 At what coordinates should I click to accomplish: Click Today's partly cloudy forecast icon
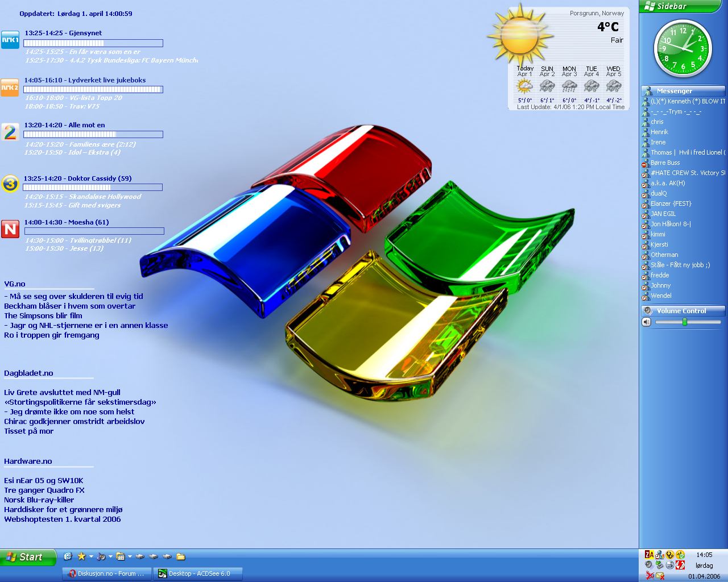524,86
